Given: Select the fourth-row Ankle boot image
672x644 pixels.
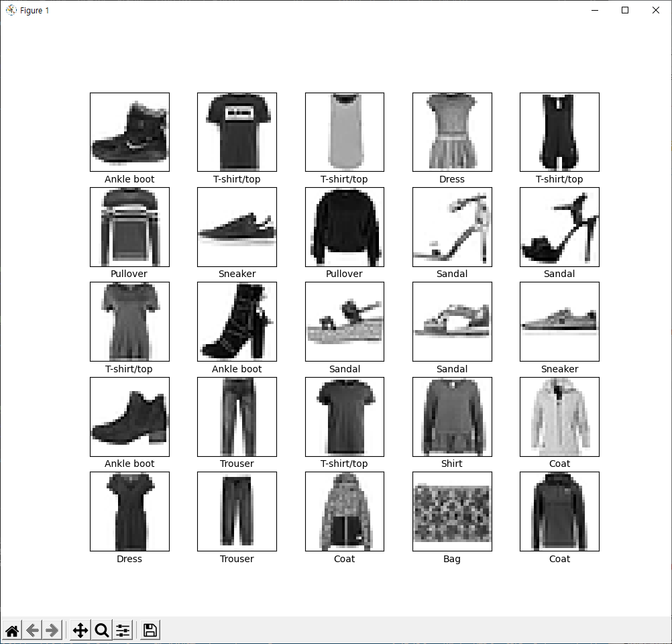Looking at the screenshot, I should [x=130, y=417].
